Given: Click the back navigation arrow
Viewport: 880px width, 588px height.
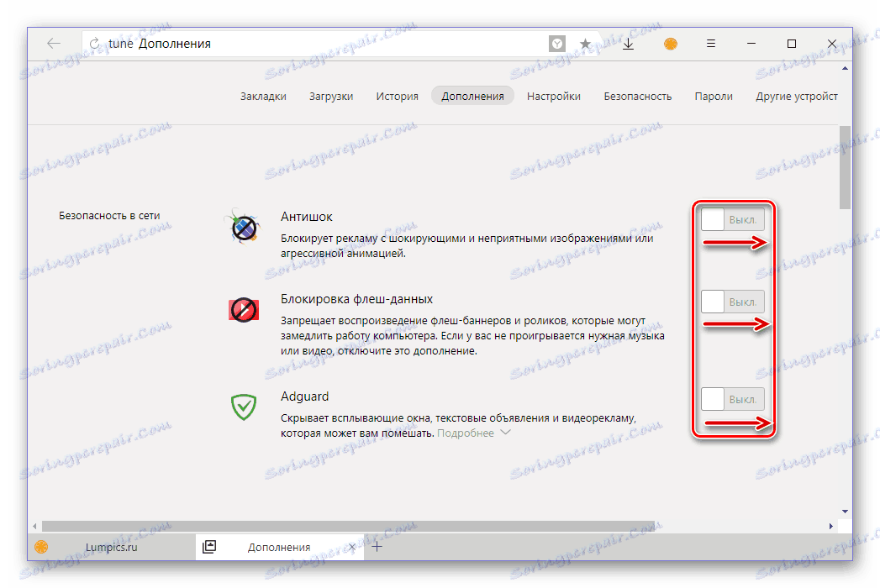Looking at the screenshot, I should point(54,43).
